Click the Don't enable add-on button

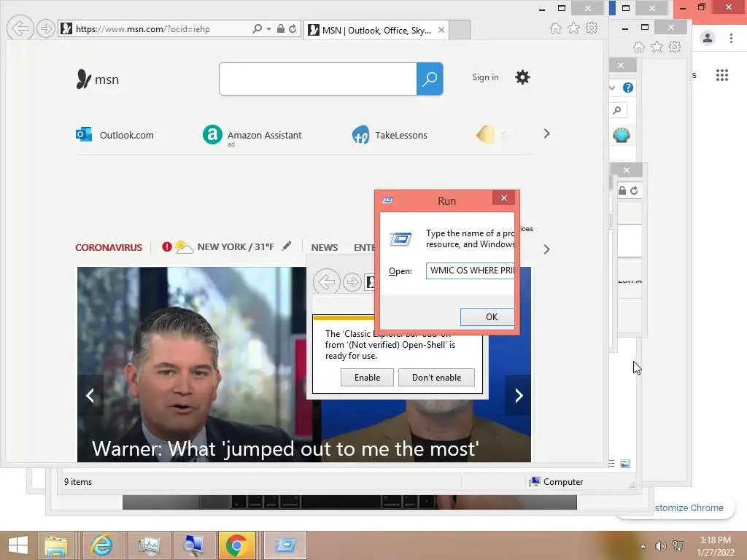tap(436, 378)
